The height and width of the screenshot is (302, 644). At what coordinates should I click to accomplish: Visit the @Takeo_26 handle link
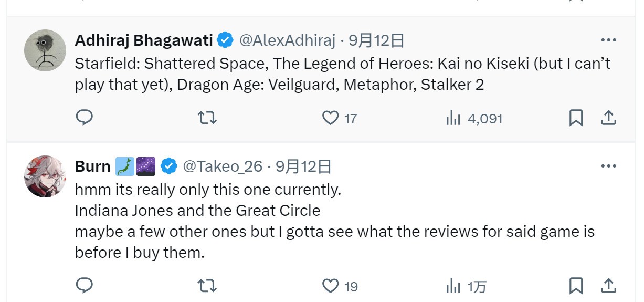click(x=222, y=166)
